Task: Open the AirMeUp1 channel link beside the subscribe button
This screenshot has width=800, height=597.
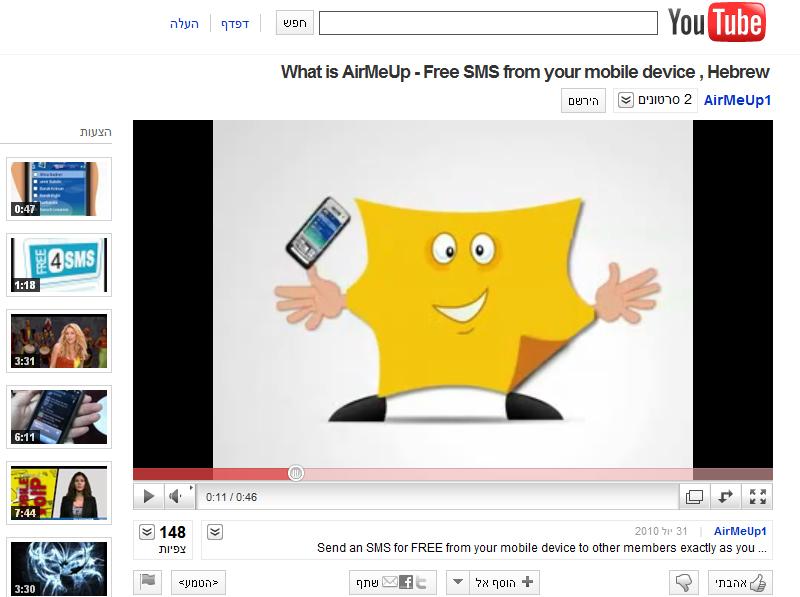Action: tap(737, 100)
